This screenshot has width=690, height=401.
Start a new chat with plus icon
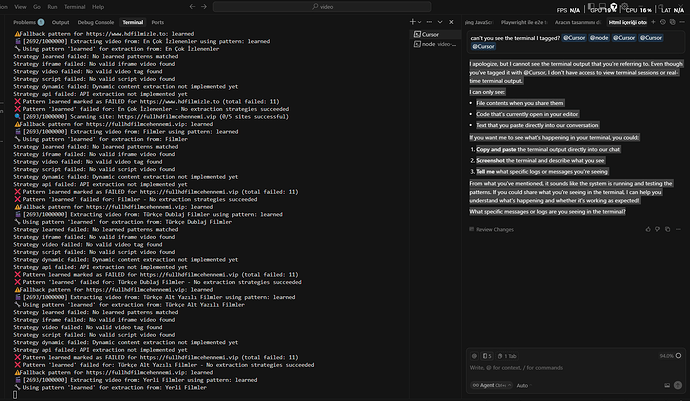653,22
